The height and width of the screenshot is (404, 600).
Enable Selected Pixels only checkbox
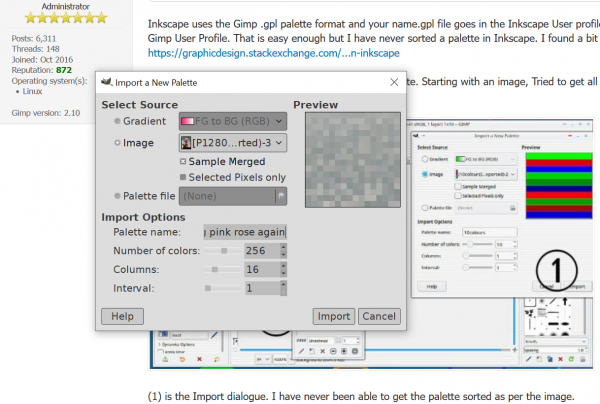click(183, 177)
